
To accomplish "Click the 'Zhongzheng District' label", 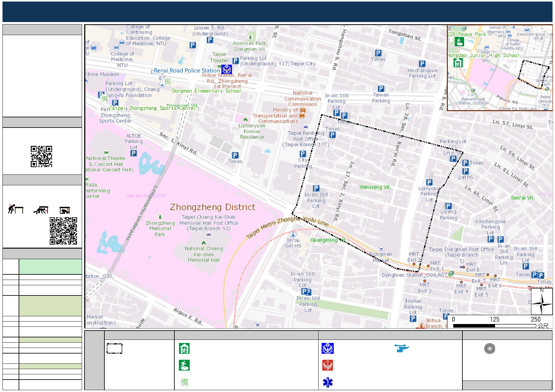I will (x=213, y=207).
